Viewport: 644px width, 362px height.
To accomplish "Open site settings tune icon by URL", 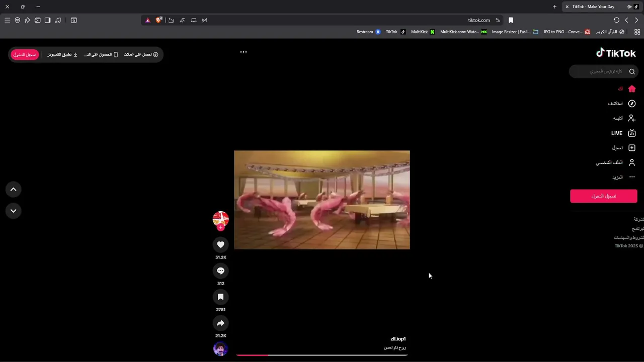I will click(498, 20).
